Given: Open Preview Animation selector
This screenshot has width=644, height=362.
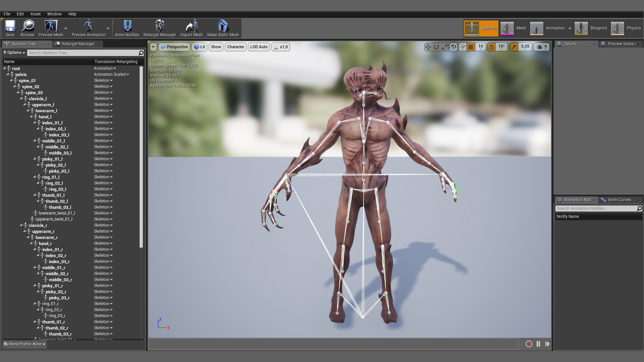Looking at the screenshot, I should pyautogui.click(x=89, y=28).
